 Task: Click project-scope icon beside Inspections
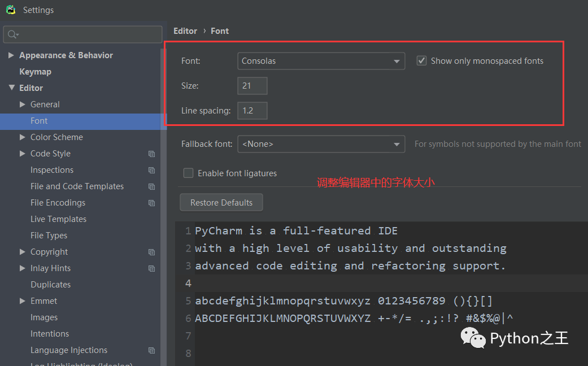pyautogui.click(x=151, y=170)
